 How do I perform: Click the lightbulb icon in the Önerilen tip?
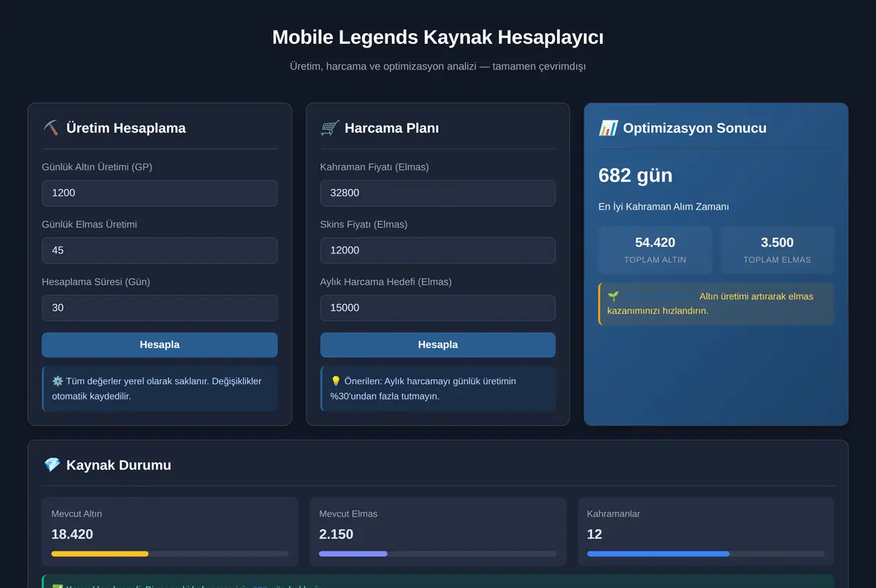(x=336, y=381)
